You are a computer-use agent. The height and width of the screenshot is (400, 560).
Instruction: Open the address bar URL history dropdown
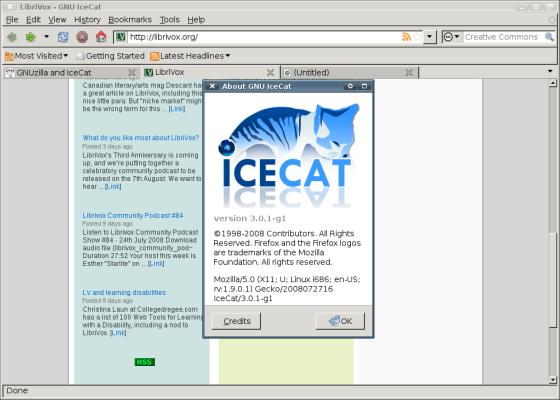(430, 37)
